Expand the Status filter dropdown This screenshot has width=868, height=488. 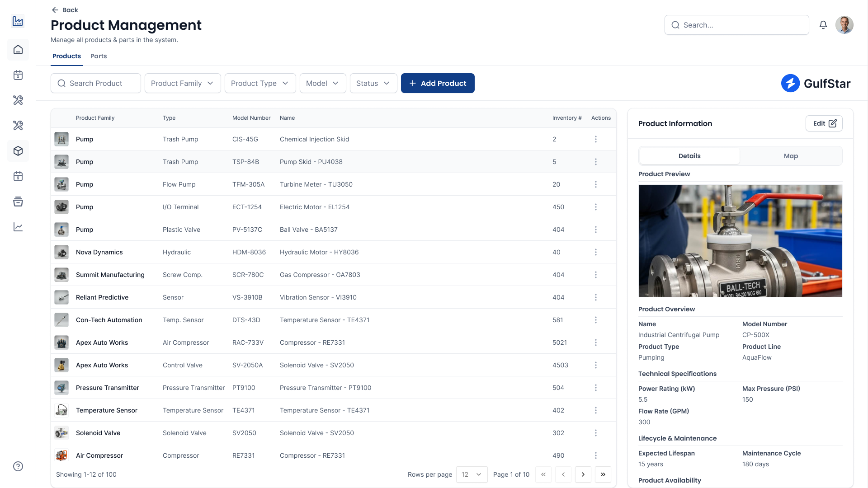(373, 83)
